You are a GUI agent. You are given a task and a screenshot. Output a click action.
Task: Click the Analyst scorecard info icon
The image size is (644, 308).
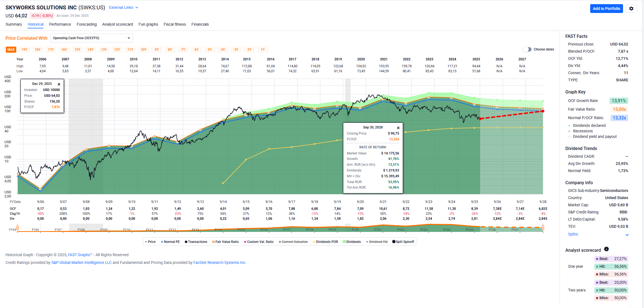point(606,249)
